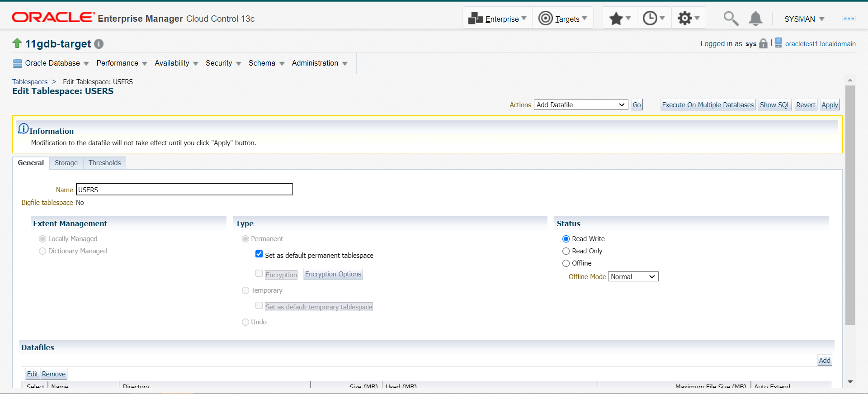Select the Read Write status
868x394 pixels.
coord(566,239)
